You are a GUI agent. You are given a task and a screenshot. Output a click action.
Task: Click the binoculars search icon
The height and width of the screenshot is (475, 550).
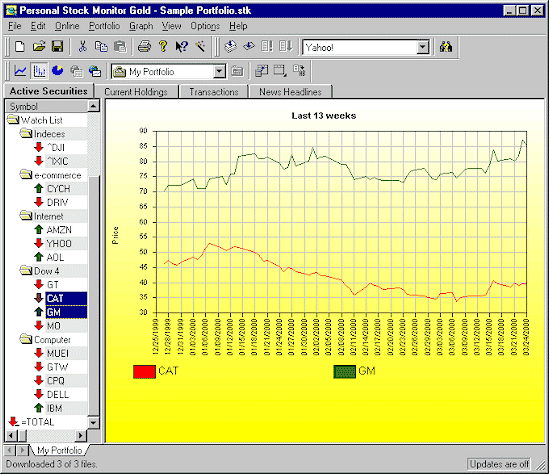pos(446,47)
